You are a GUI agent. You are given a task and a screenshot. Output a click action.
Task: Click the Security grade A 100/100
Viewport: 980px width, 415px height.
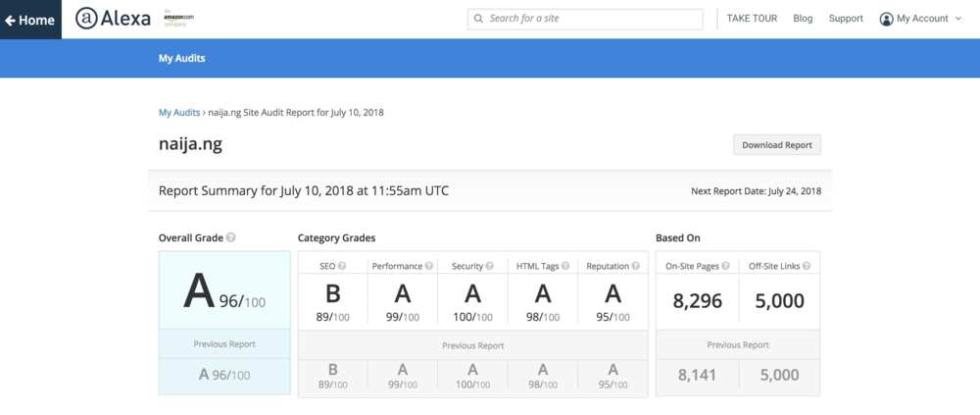472,303
